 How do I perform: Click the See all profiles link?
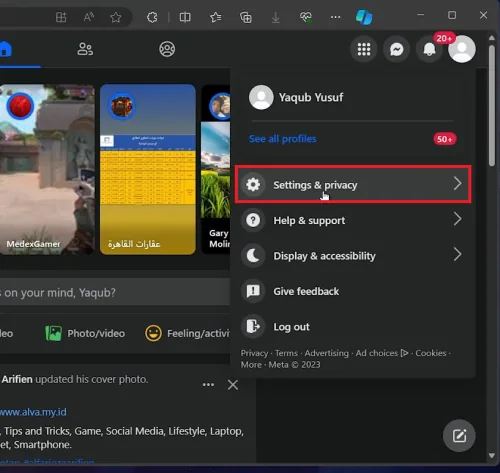(x=282, y=139)
